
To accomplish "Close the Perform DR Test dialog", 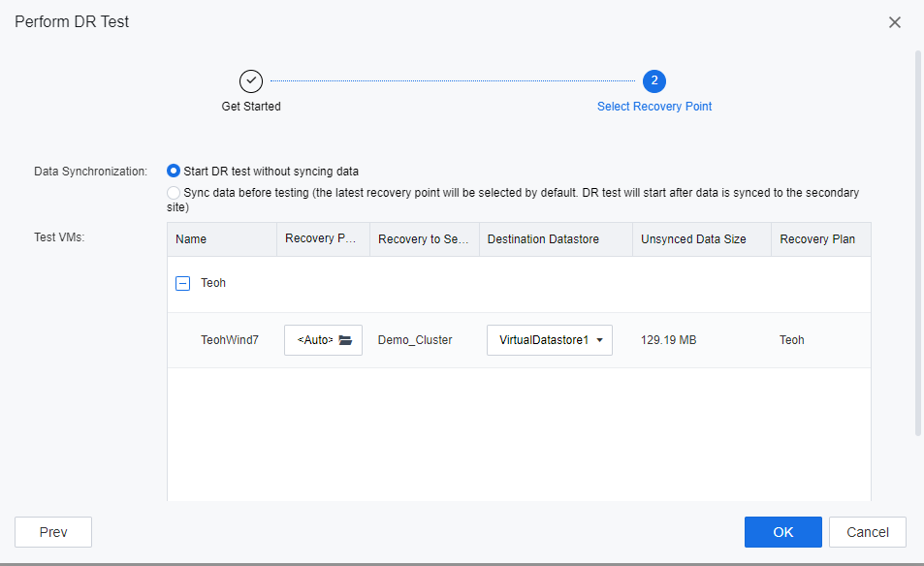I will (x=894, y=22).
